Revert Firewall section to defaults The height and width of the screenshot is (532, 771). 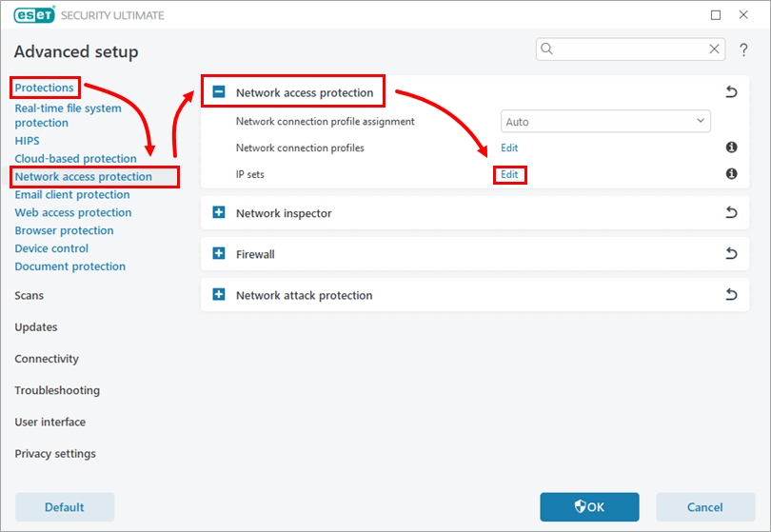click(x=731, y=254)
